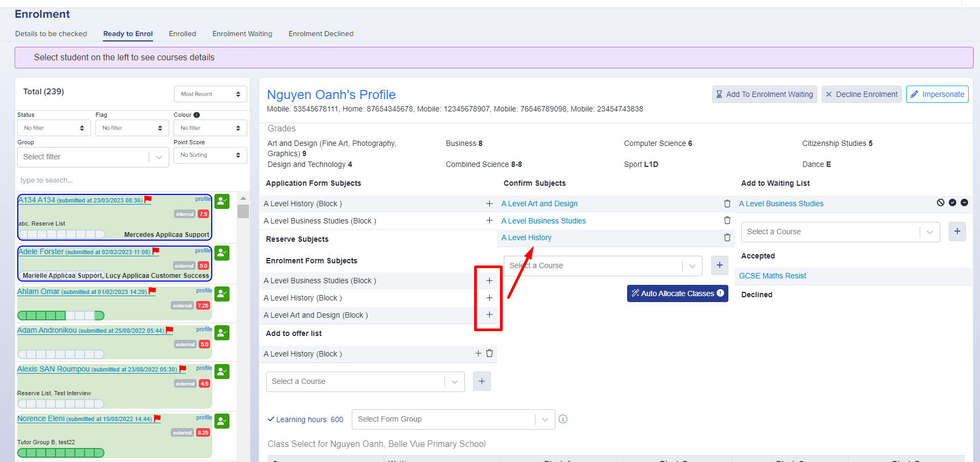This screenshot has width=980, height=462.
Task: Add offer list A Level History plus icon
Action: coord(478,353)
